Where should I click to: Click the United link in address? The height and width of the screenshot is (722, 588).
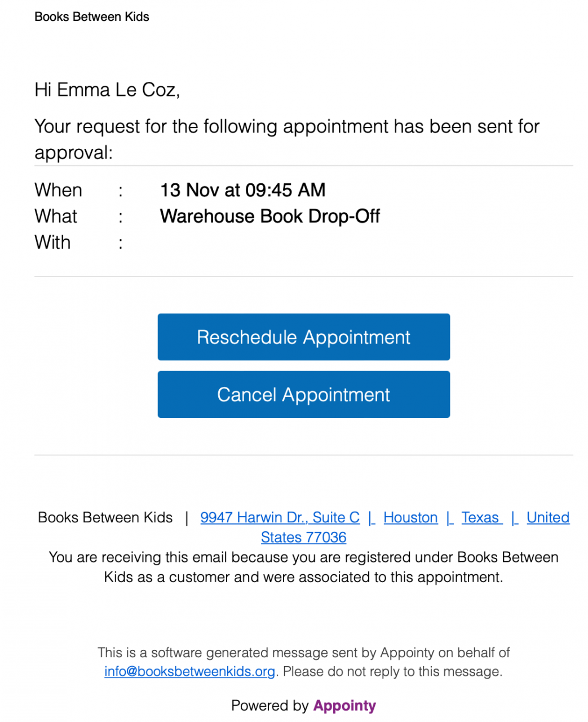click(x=547, y=517)
